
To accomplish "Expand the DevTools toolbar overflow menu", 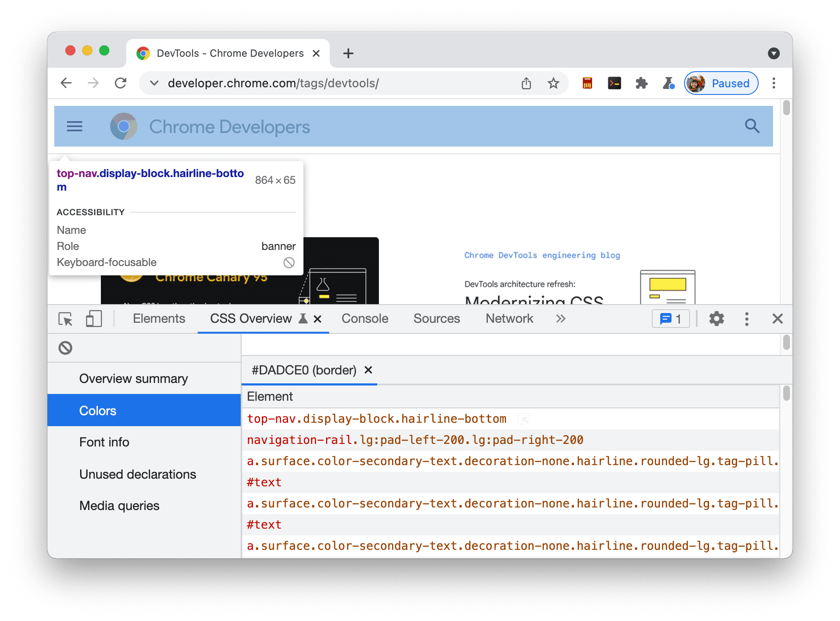I will point(559,319).
